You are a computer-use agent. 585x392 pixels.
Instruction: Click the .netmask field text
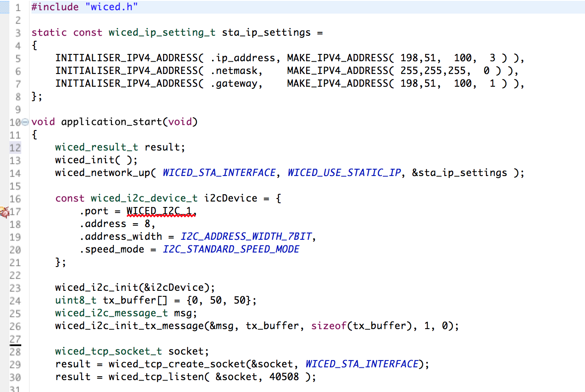[x=234, y=71]
